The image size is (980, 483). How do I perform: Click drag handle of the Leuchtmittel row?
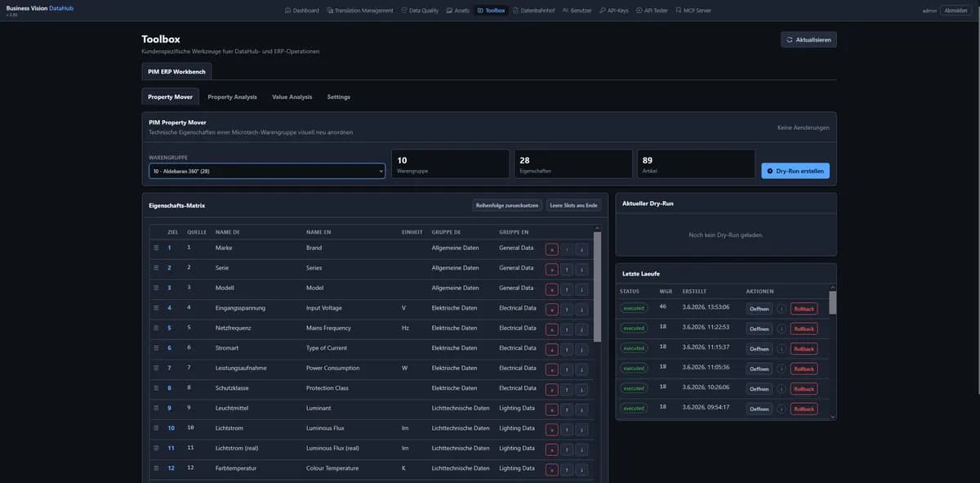click(156, 408)
